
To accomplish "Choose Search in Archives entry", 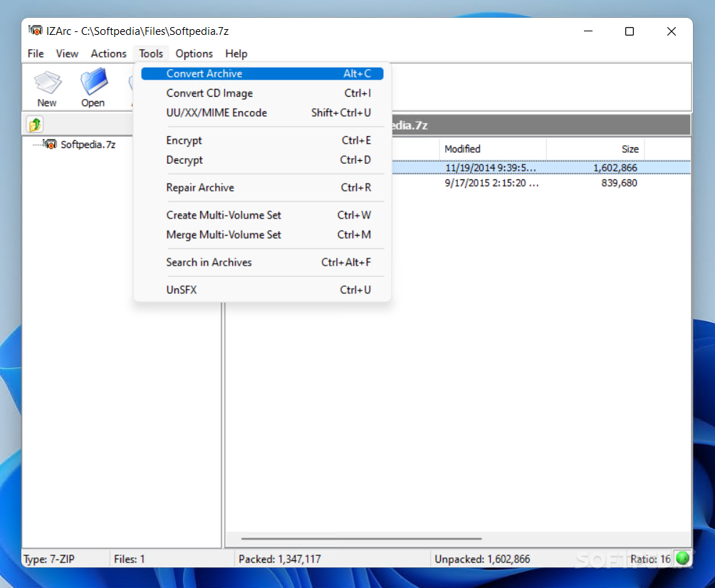I will coord(262,262).
